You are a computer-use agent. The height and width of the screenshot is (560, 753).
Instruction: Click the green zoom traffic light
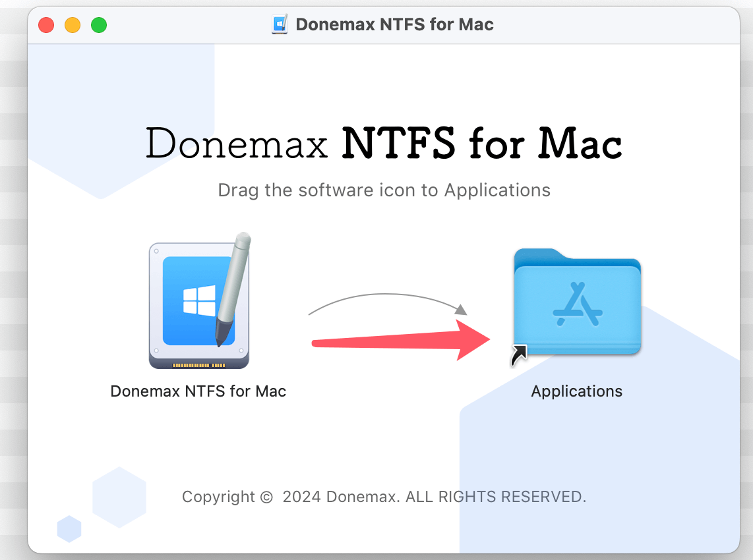(99, 24)
